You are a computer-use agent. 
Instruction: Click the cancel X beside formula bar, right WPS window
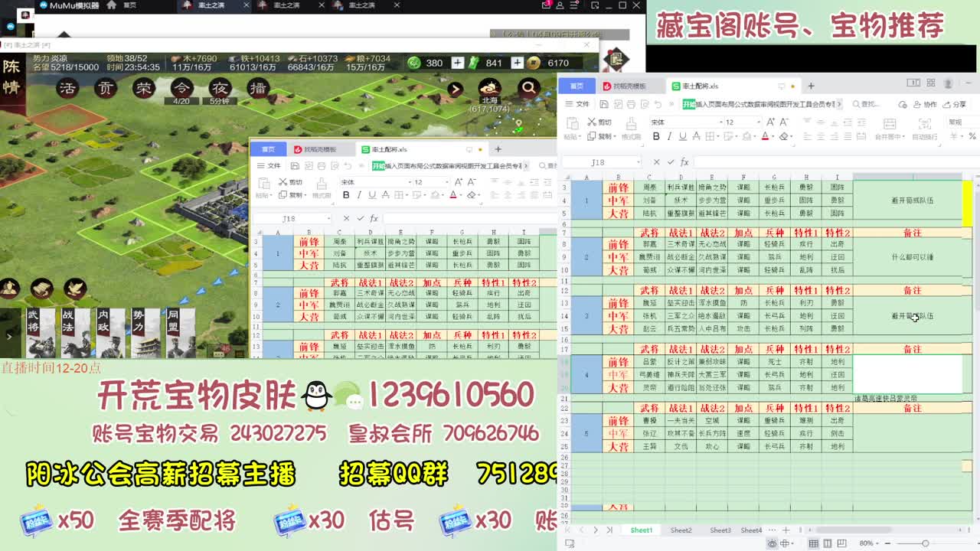click(656, 162)
